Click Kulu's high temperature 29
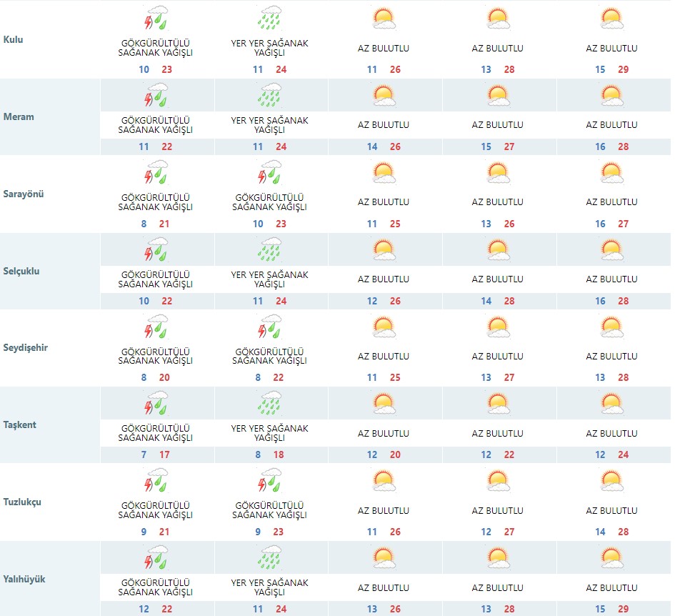Viewport: 675px width, 616px height. coord(624,69)
